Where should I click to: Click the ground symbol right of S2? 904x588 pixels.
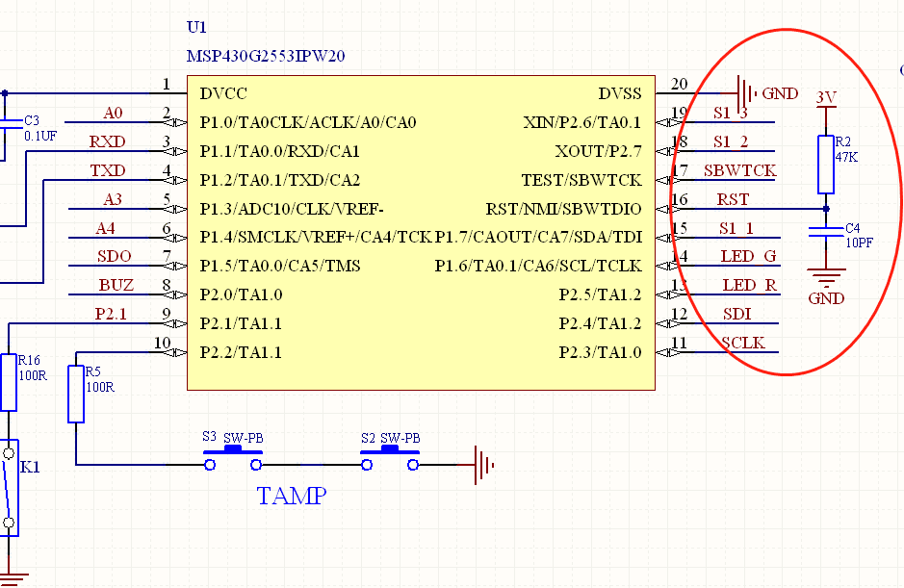click(484, 465)
